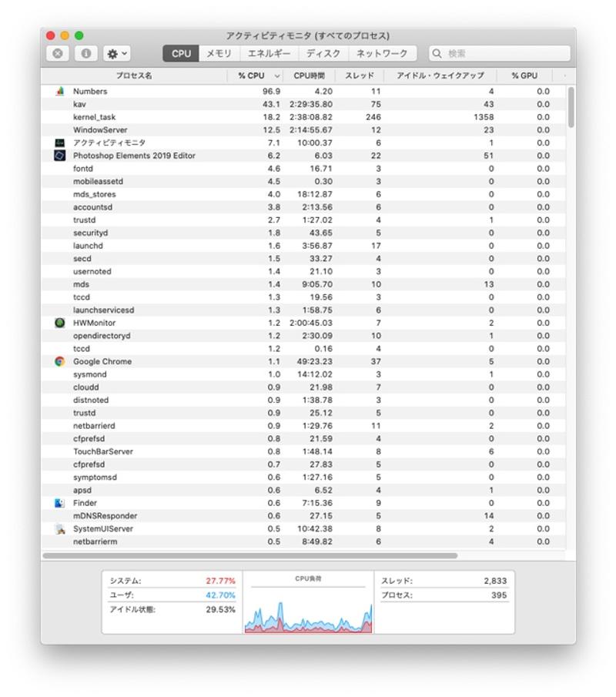This screenshot has width=616, height=697.
Task: Click in the 検索 search field
Action: pyautogui.click(x=499, y=54)
